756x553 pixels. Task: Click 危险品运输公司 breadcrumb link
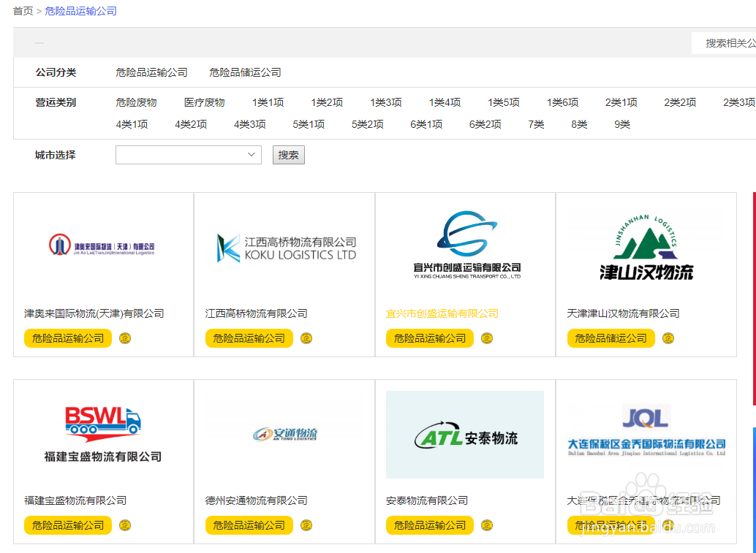click(x=81, y=11)
